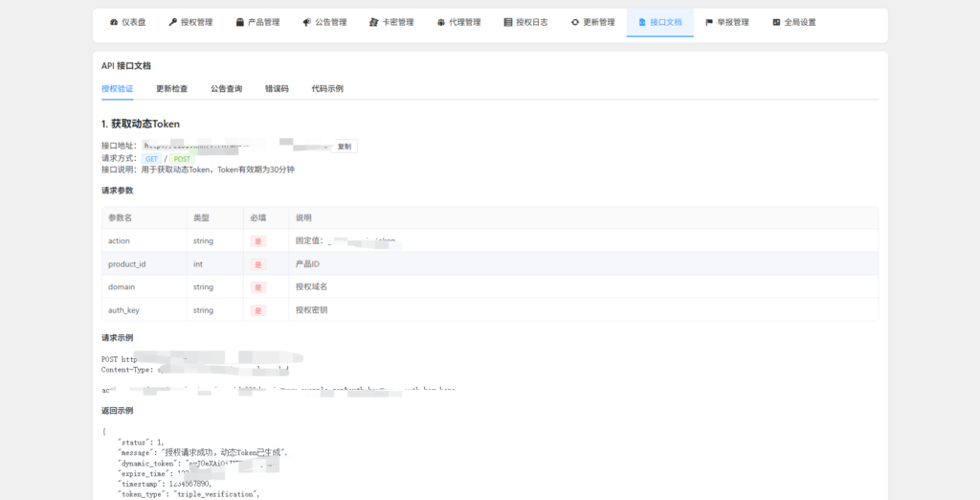Screen dimensions: 980x500
Task: Click the 仪表盘 dashboard gauge icon
Action: click(x=114, y=22)
